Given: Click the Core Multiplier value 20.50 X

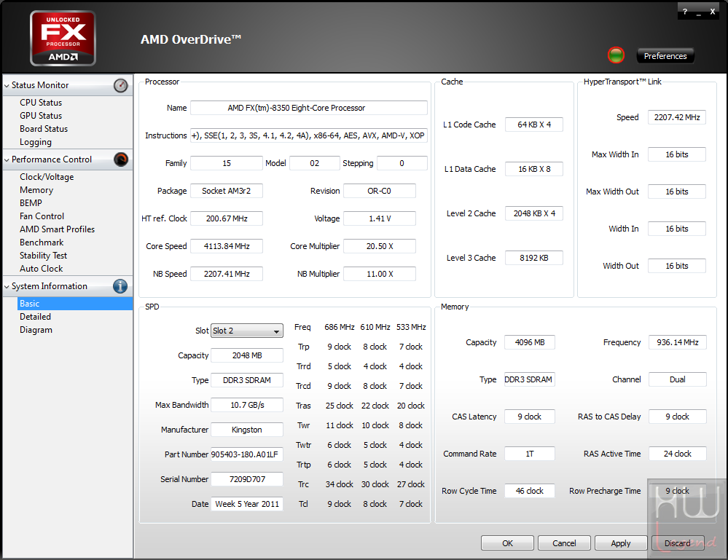Looking at the screenshot, I should (x=380, y=246).
